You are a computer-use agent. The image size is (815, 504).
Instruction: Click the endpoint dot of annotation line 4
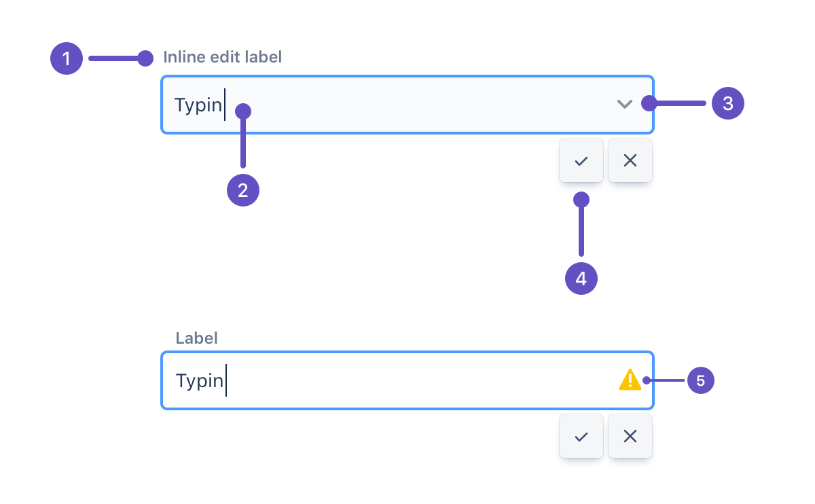coord(581,200)
